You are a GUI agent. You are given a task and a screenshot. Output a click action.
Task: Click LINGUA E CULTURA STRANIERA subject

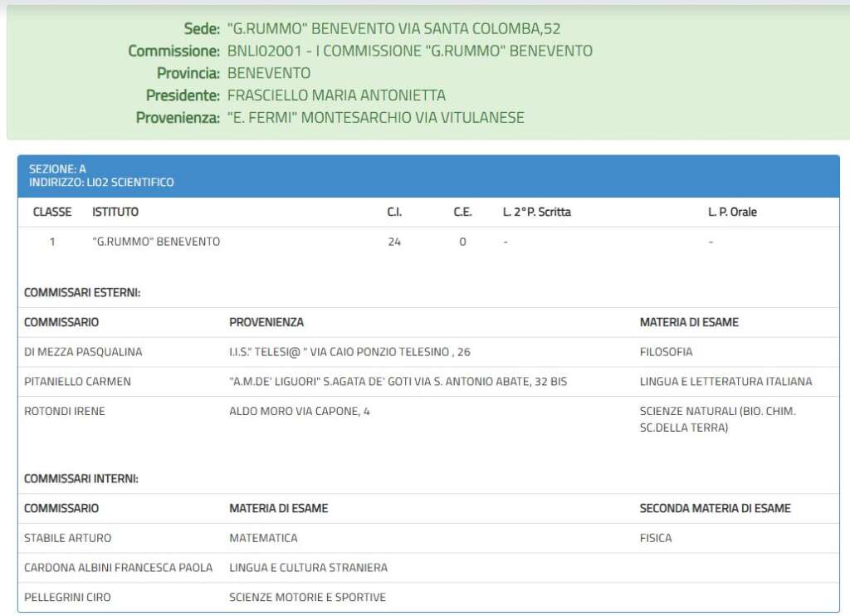coord(309,568)
